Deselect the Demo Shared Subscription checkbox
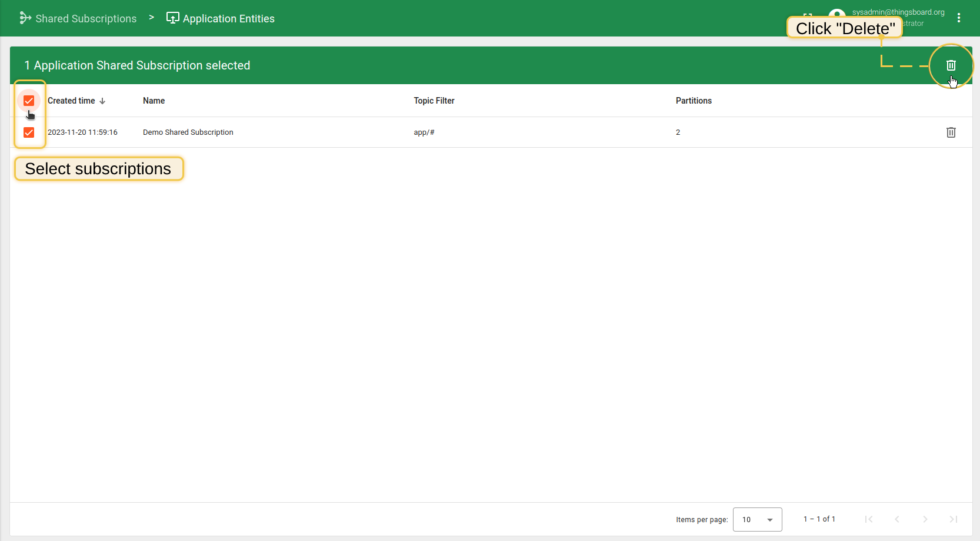 pos(29,132)
